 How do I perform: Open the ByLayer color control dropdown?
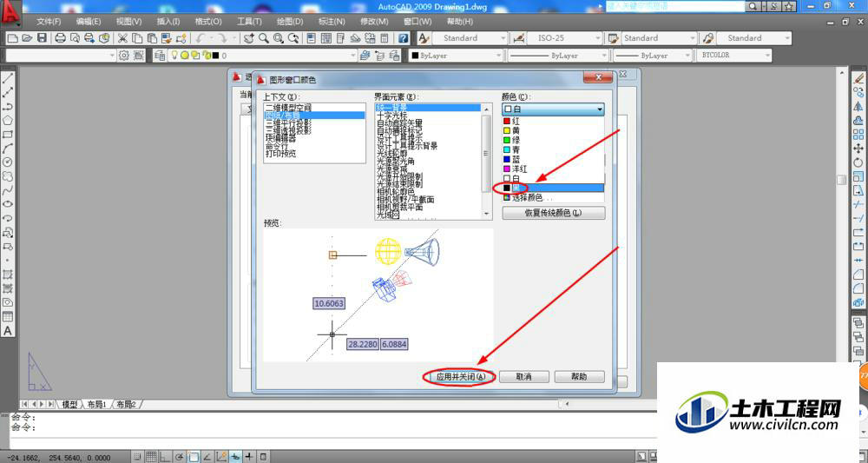[457, 56]
